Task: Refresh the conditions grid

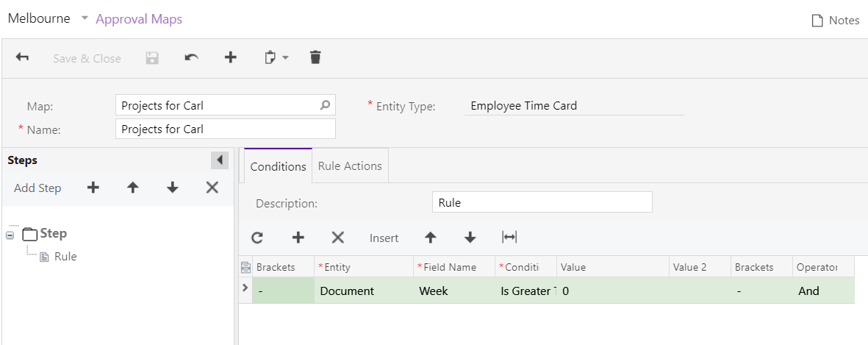Action: tap(257, 238)
